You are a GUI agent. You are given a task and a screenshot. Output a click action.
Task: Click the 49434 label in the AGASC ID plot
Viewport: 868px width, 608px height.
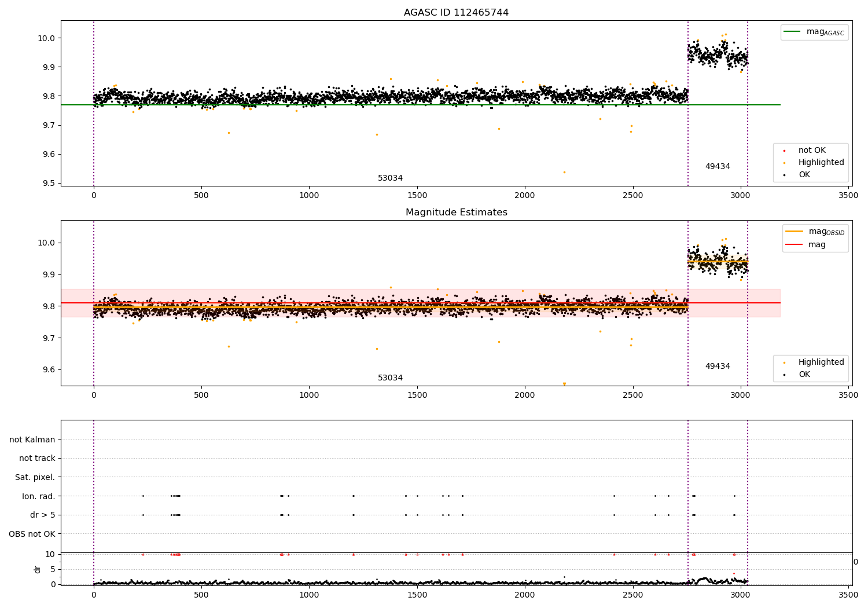tap(718, 167)
